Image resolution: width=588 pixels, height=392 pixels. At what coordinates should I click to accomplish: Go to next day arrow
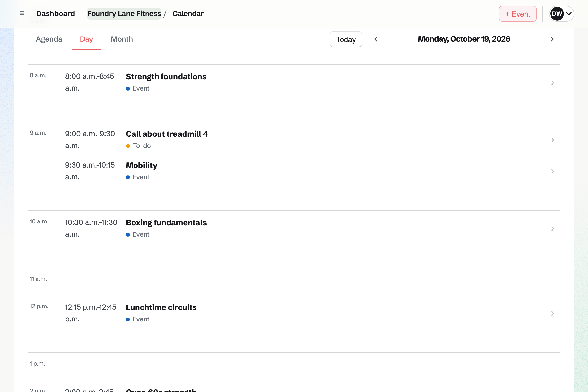click(x=552, y=39)
